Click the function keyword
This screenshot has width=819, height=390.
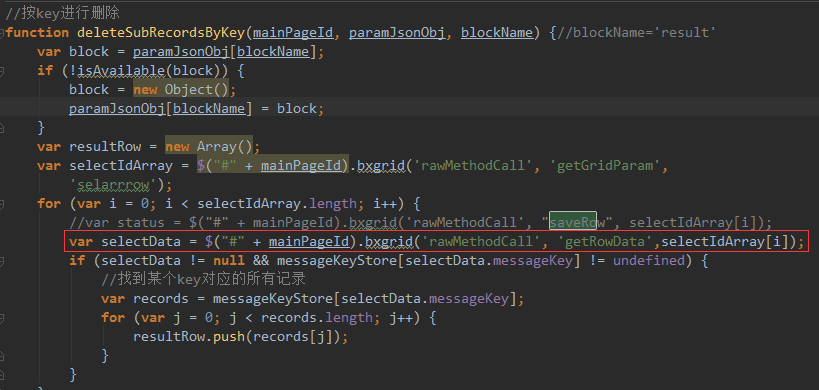[x=37, y=32]
